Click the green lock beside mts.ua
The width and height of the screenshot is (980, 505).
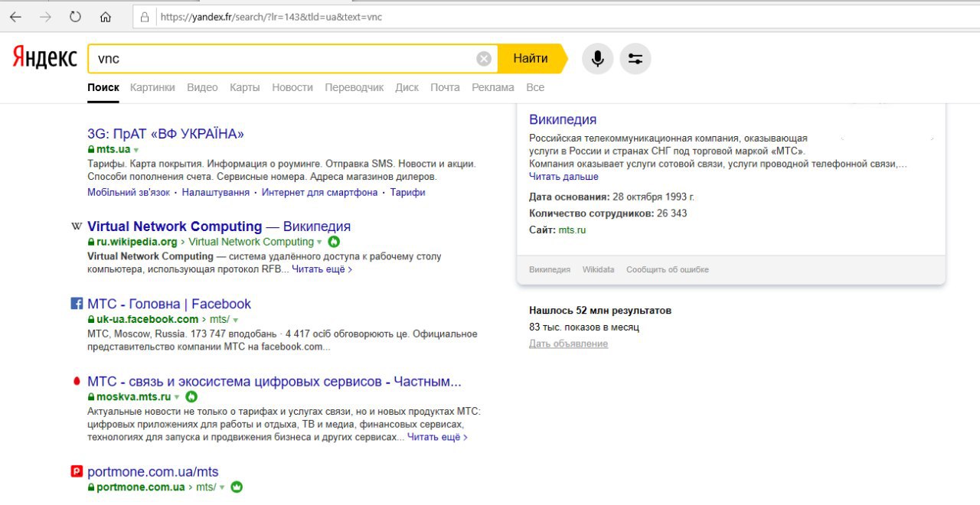(91, 149)
